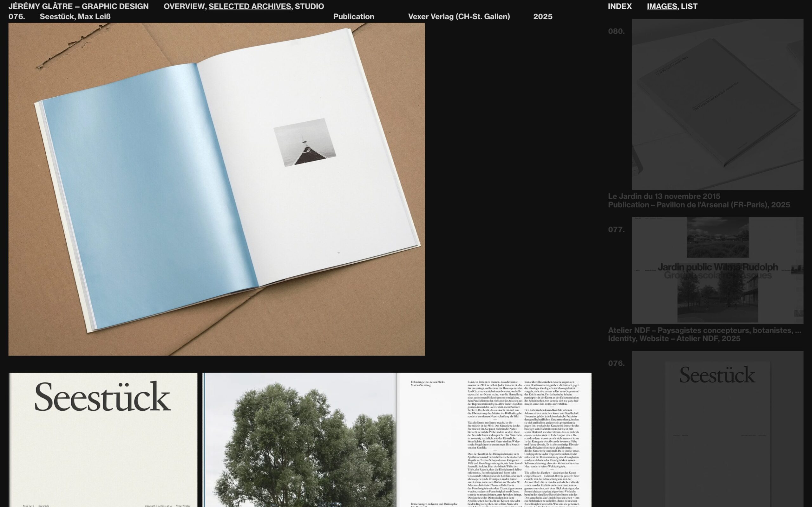Click the Vexer Verlag (CH-St. Gallen) label
812x507 pixels.
coord(459,16)
